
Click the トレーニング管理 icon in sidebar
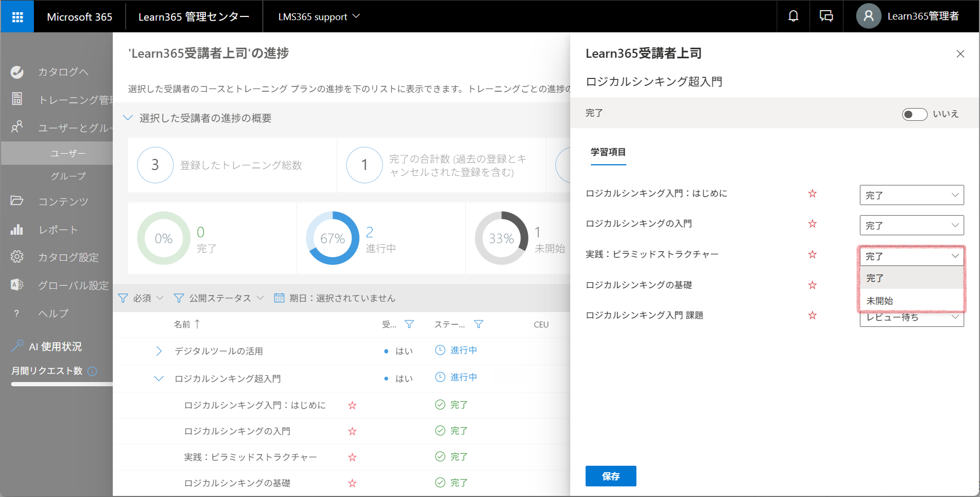coord(17,99)
